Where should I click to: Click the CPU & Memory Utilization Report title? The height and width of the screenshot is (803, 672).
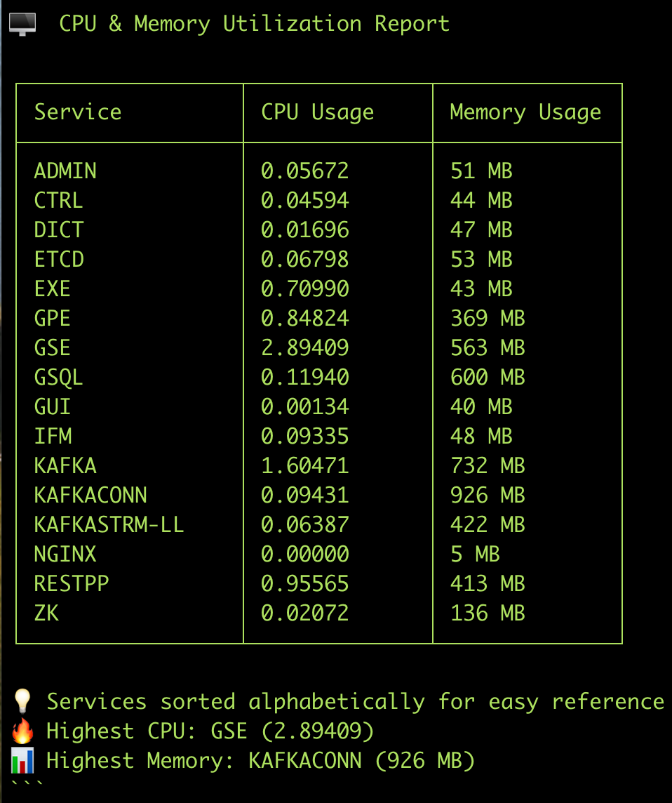point(254,24)
